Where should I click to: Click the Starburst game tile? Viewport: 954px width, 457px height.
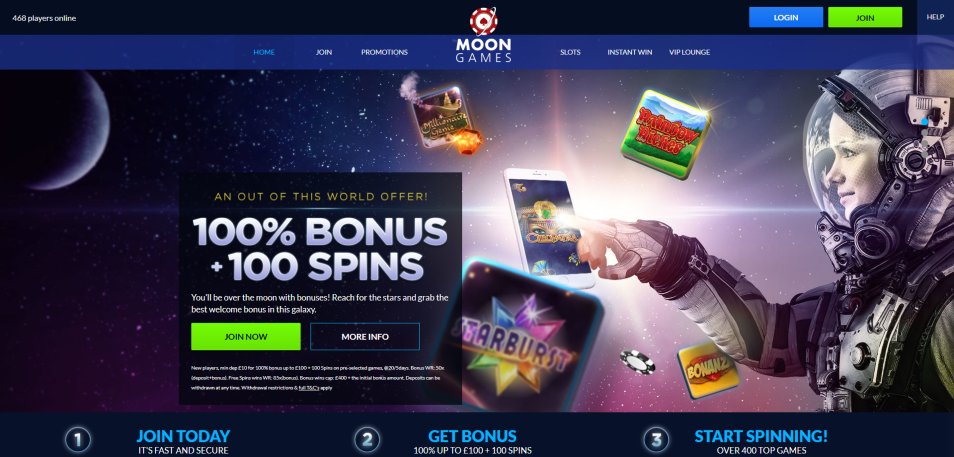521,335
